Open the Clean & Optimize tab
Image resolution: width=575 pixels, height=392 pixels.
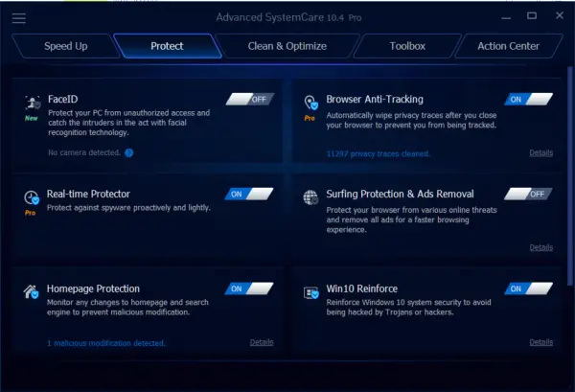287,46
